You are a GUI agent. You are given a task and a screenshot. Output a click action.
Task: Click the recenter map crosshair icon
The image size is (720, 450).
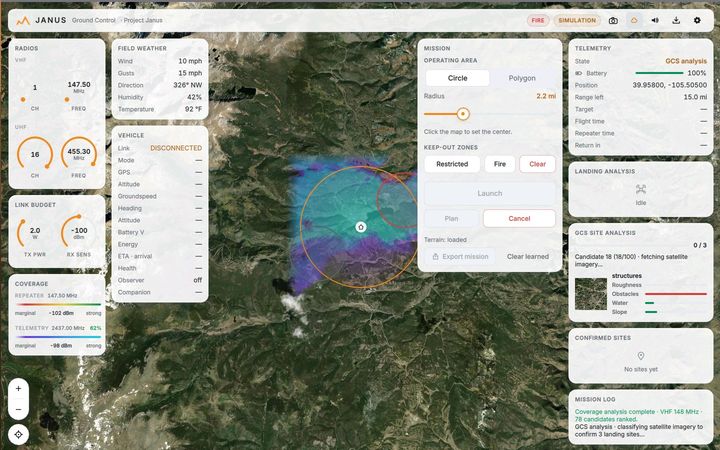tap(18, 434)
